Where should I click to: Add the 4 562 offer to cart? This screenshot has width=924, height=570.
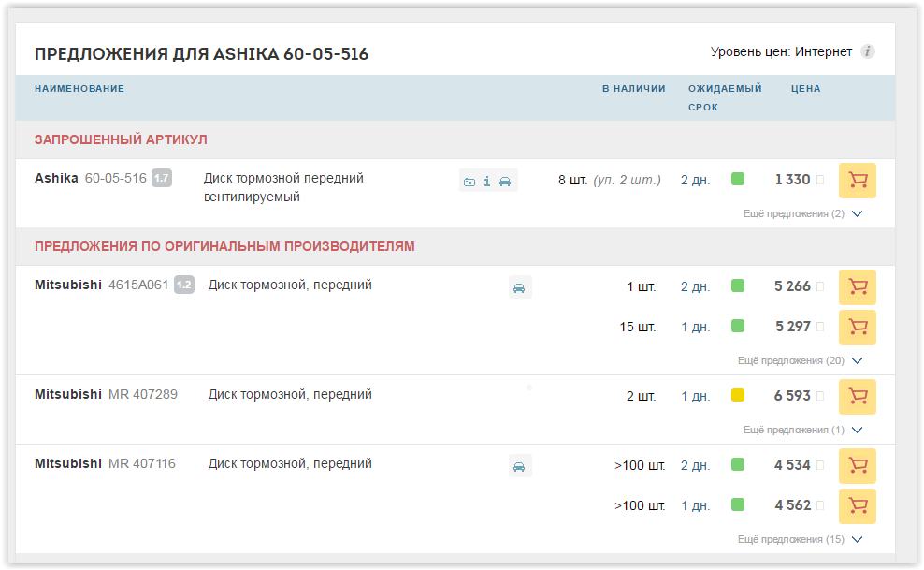857,505
